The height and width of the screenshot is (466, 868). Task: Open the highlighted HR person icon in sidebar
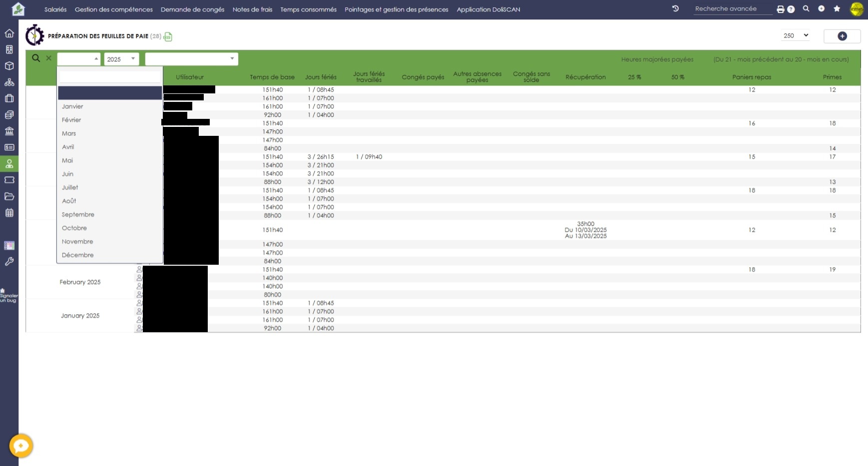pyautogui.click(x=9, y=164)
